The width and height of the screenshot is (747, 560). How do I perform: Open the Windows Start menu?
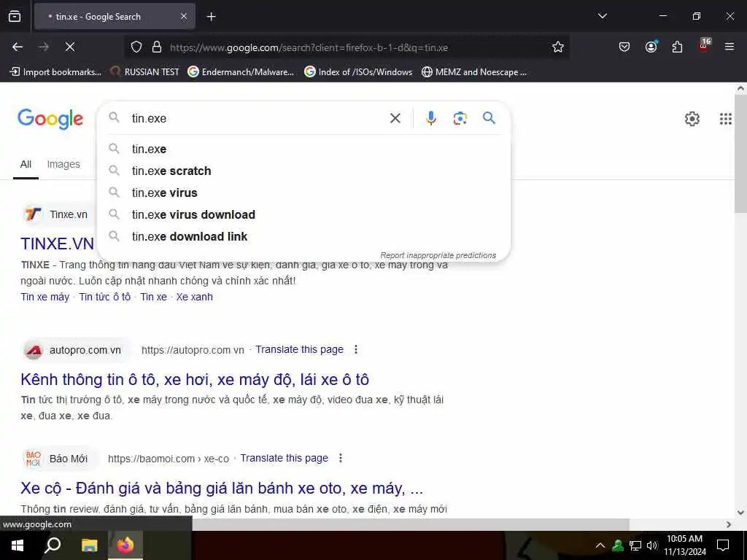(x=18, y=545)
